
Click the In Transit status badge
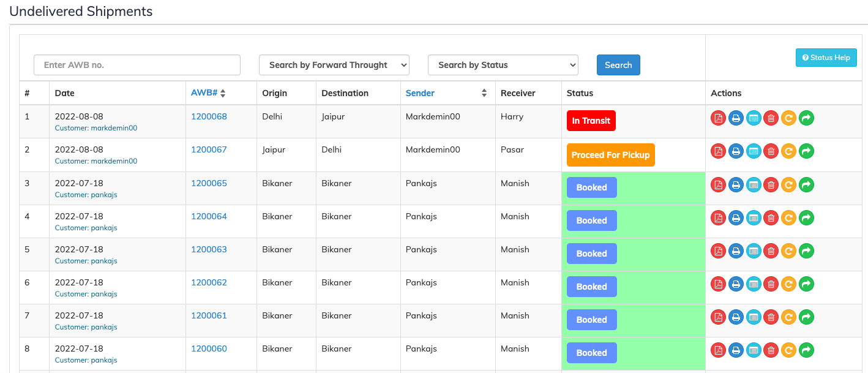[x=591, y=121]
